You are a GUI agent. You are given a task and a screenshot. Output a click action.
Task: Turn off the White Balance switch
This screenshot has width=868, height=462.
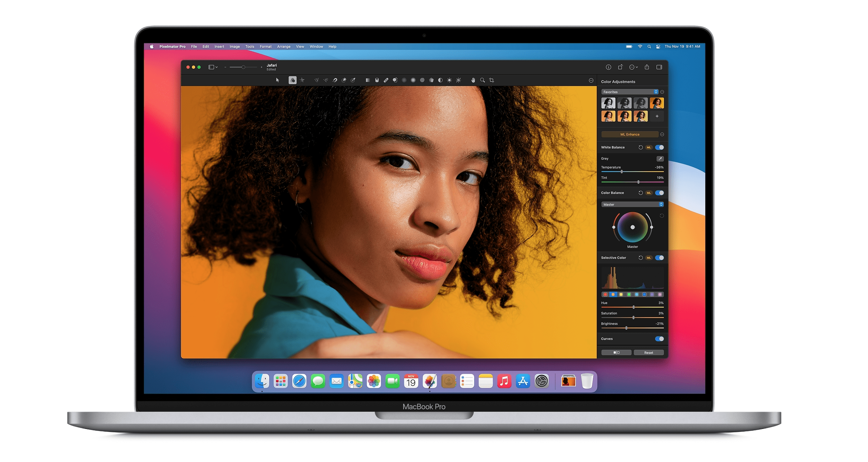[659, 147]
